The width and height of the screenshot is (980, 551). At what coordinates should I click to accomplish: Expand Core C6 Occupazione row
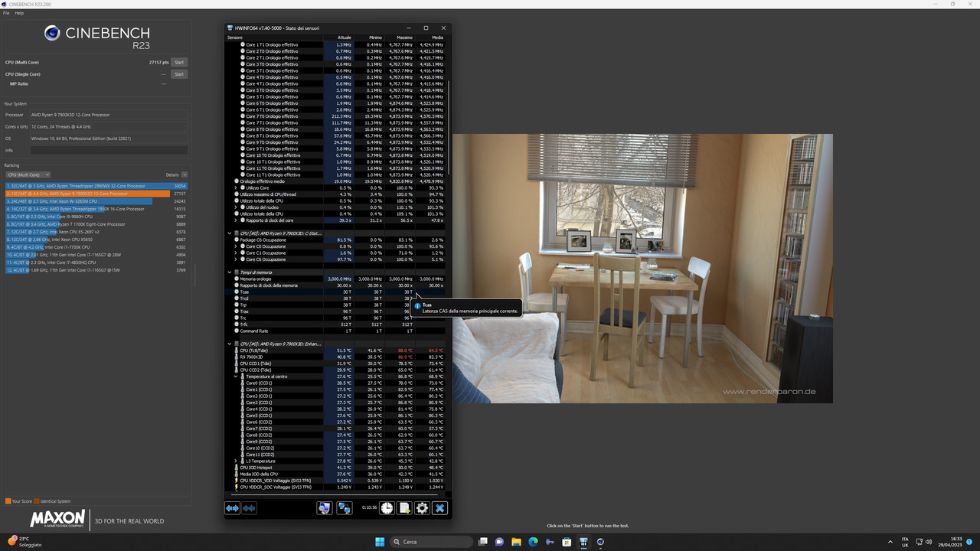[237, 259]
